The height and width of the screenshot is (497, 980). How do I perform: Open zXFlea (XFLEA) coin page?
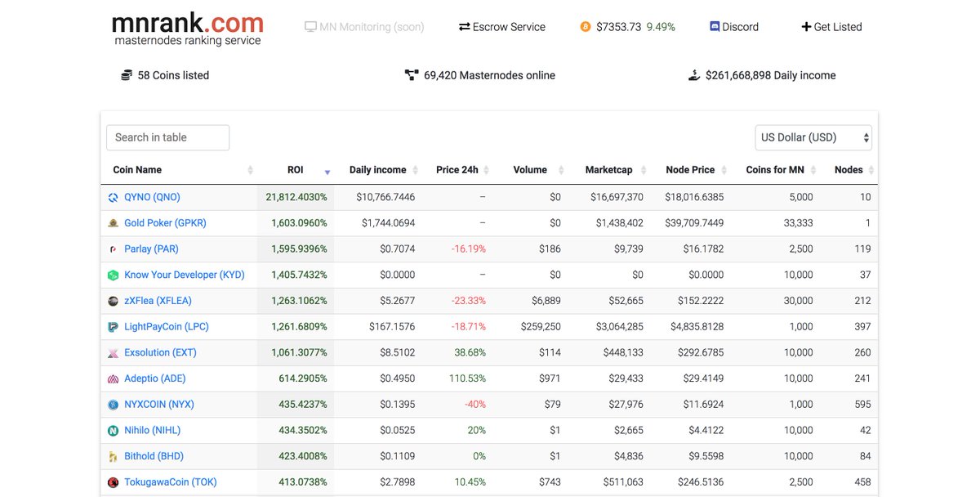[x=158, y=301]
